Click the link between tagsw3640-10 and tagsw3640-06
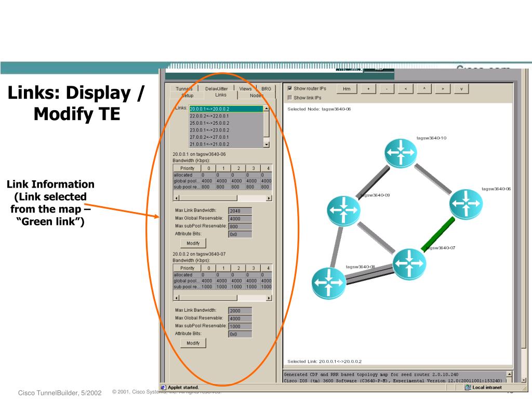Image resolution: width=532 pixels, height=399 pixels. click(x=433, y=179)
